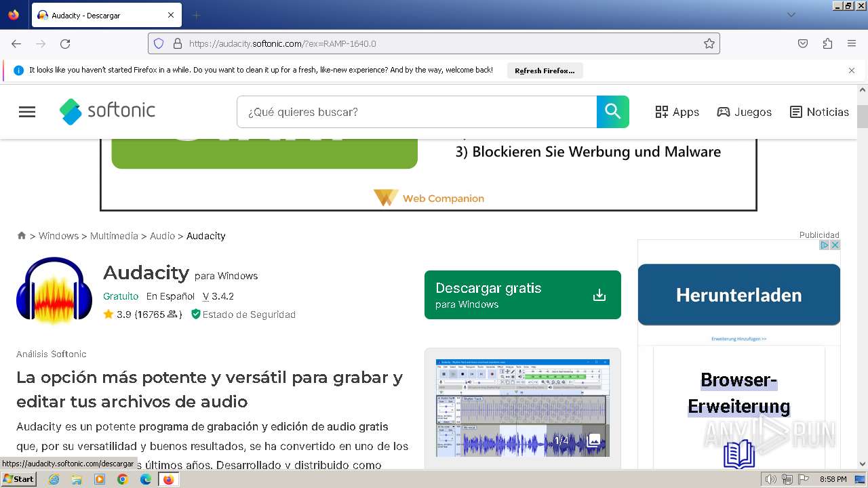Launch Internet Explorer from taskbar
The height and width of the screenshot is (488, 868).
(x=54, y=479)
